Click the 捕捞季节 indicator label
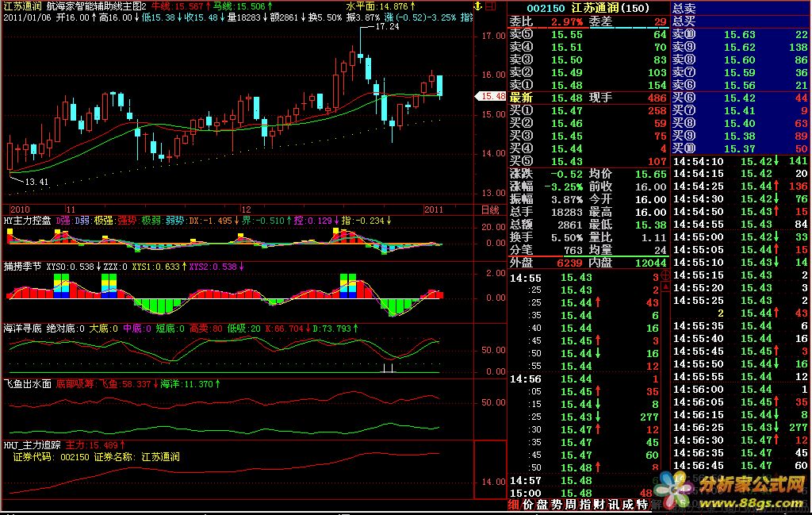Screen dimensions: 812x515 click(22, 267)
